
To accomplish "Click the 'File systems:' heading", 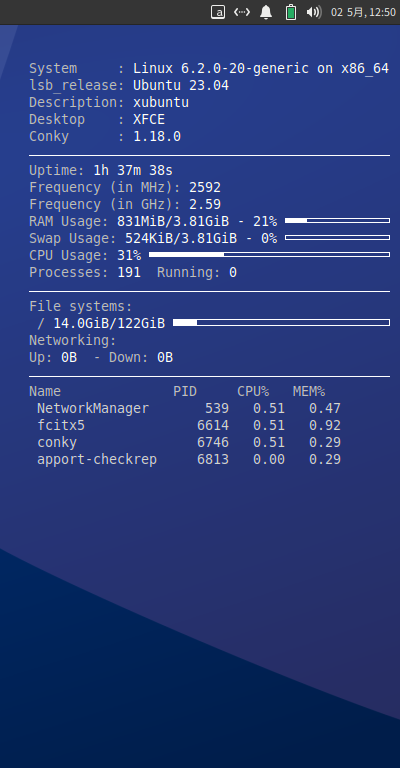I will 81,307.
